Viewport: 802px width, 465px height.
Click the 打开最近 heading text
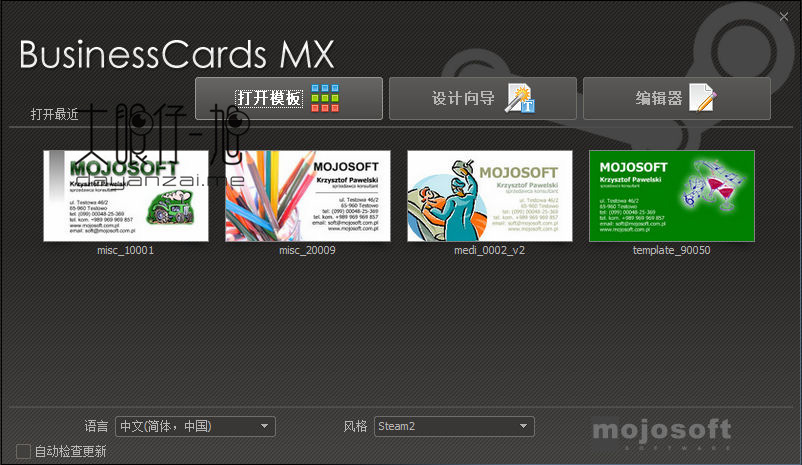tap(54, 114)
